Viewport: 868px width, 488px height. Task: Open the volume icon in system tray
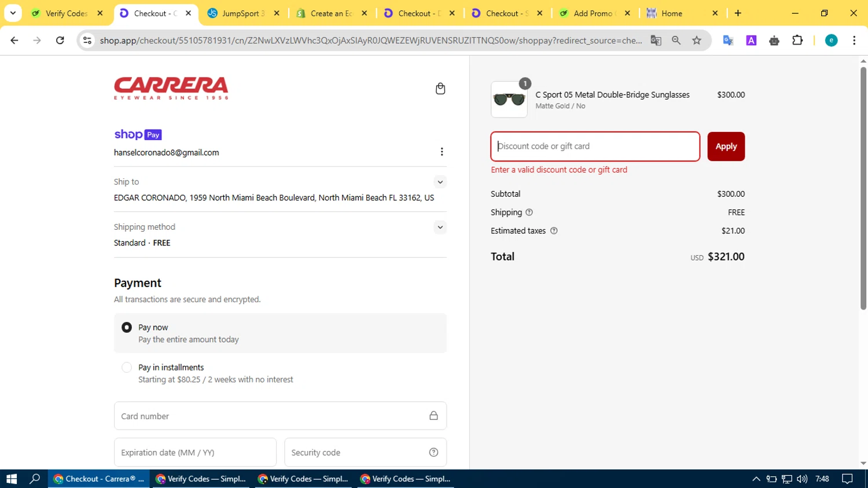point(802,479)
